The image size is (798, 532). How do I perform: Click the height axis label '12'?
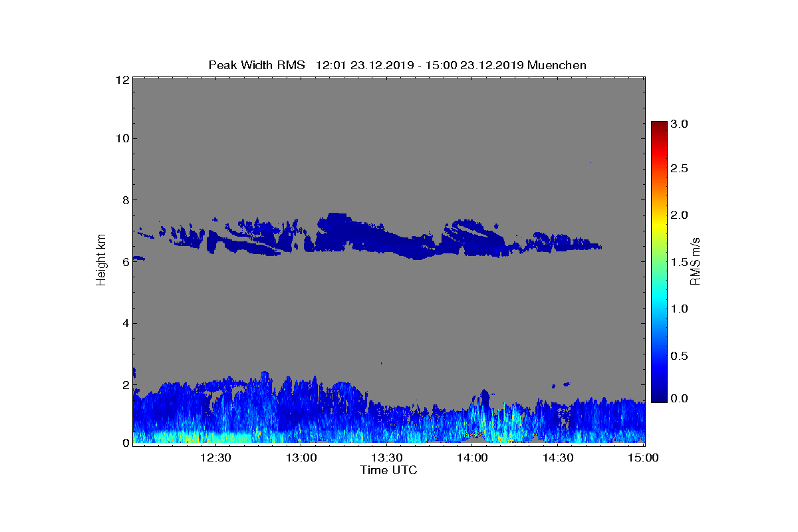click(x=122, y=80)
